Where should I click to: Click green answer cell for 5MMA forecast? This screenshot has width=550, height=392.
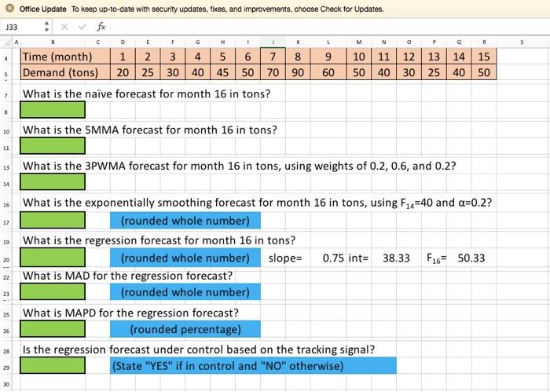(53, 145)
